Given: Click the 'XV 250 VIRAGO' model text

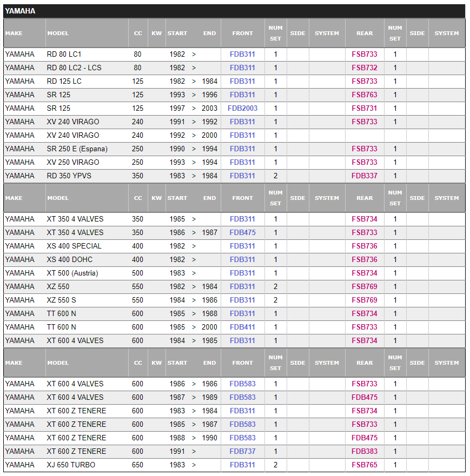Looking at the screenshot, I should (73, 163).
